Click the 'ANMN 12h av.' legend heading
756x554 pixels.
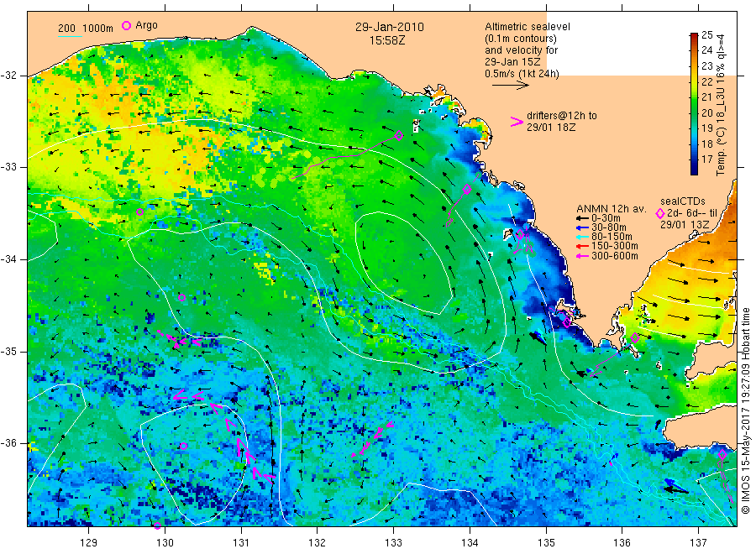click(x=612, y=209)
